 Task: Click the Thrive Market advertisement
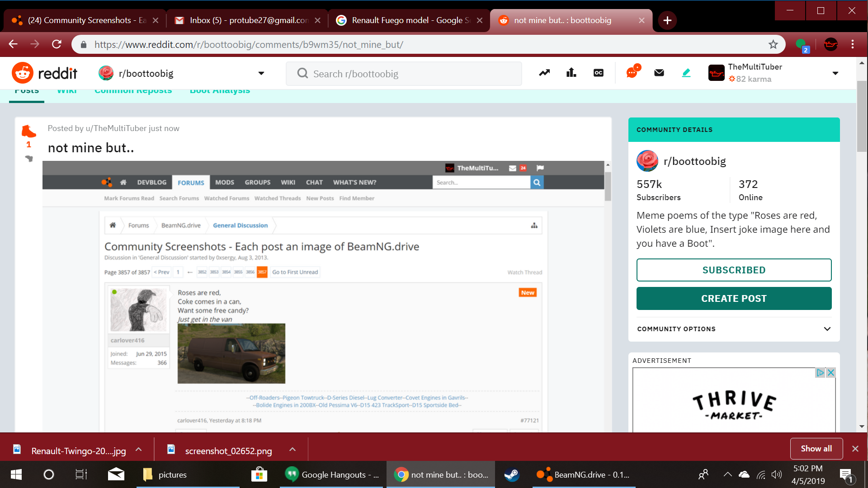pos(734,401)
